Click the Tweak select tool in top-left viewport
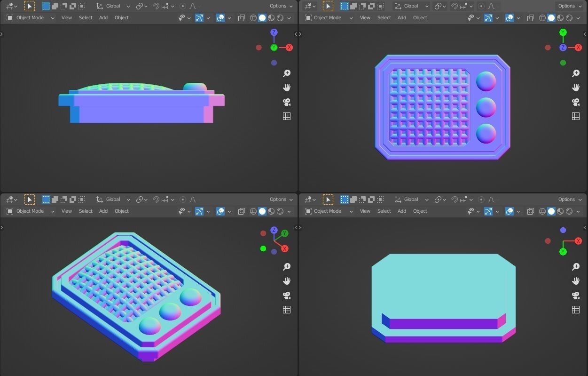Screen dimensions: 588x376 (x=29, y=6)
